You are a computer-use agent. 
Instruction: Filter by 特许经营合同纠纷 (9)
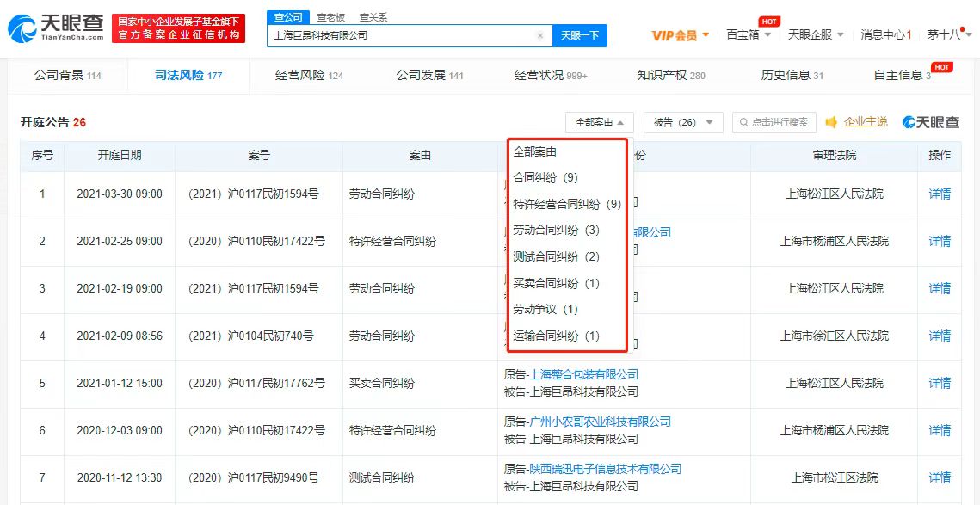pos(567,205)
